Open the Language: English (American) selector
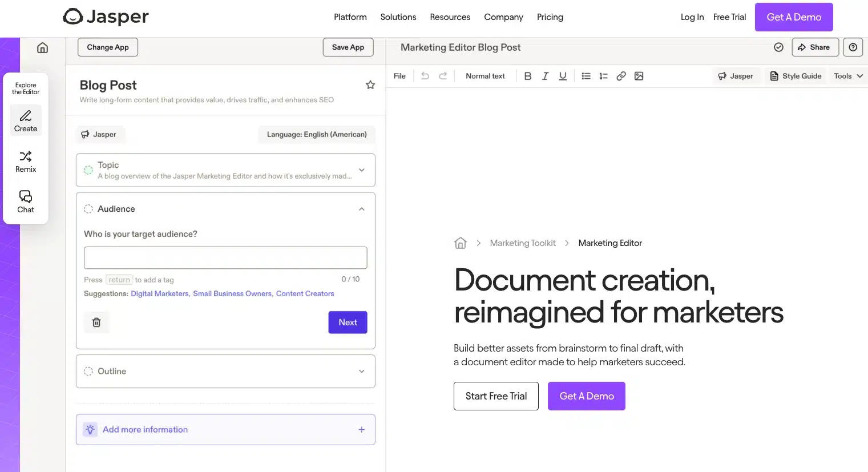This screenshot has height=472, width=868. click(317, 135)
